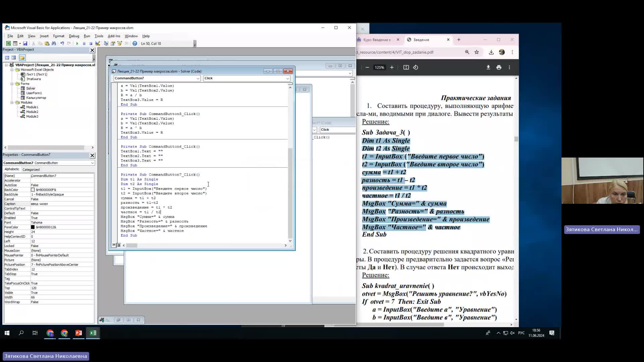Click the (Name) property value CommandButton7
Viewport: 644px width, 362px height.
pyautogui.click(x=62, y=176)
